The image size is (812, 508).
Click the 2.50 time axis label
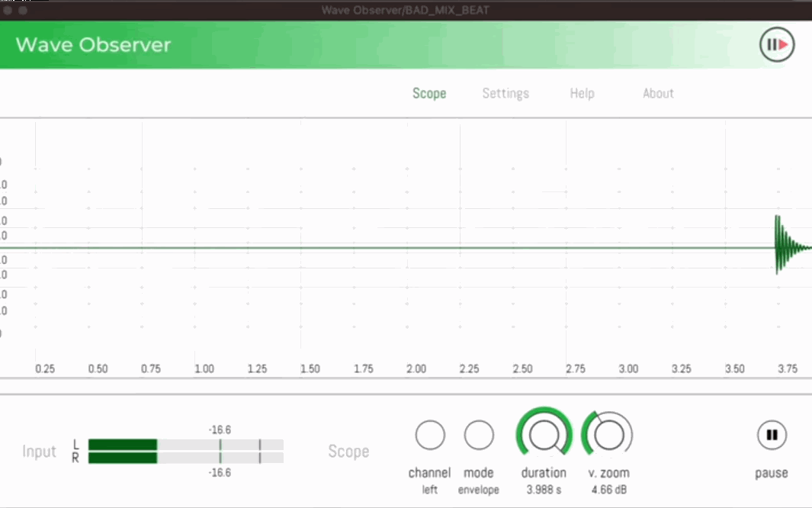pos(522,368)
